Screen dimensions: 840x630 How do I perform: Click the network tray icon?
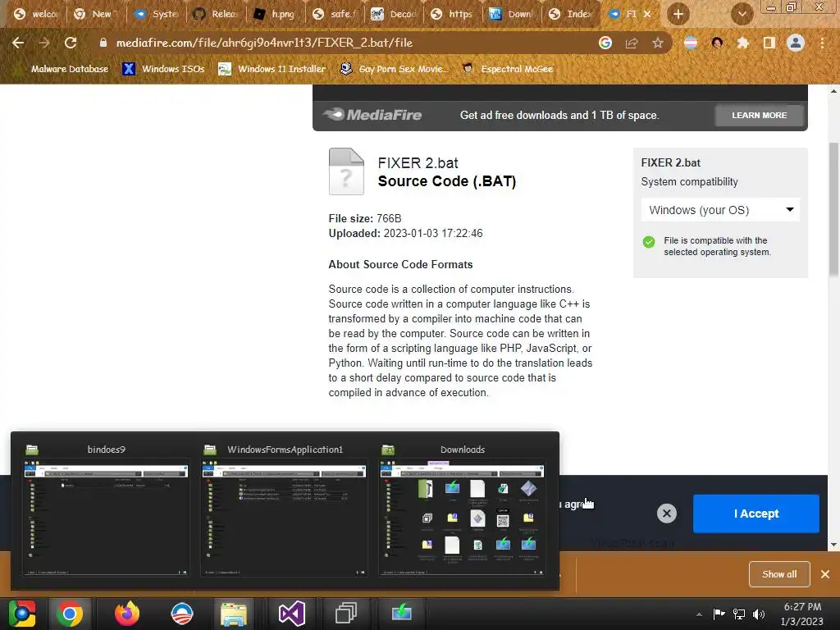click(x=739, y=614)
